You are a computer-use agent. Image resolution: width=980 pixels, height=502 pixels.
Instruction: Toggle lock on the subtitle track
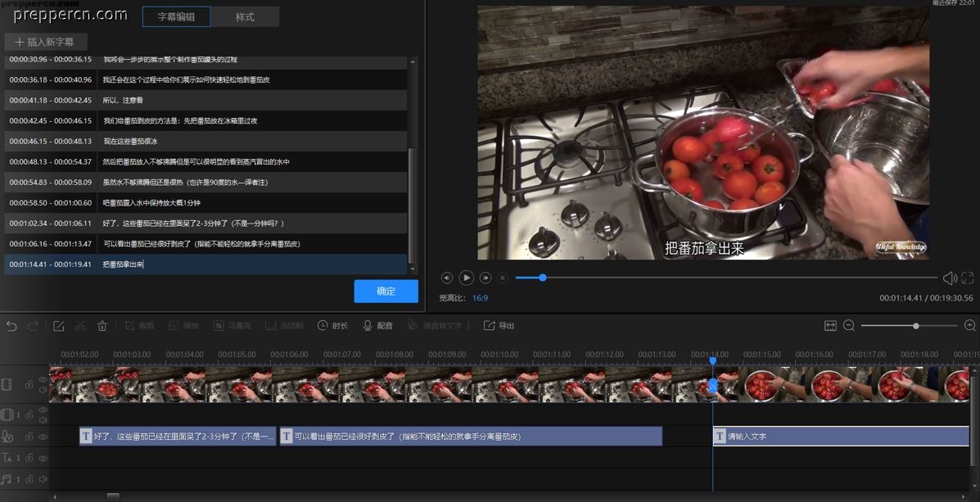coord(29,437)
